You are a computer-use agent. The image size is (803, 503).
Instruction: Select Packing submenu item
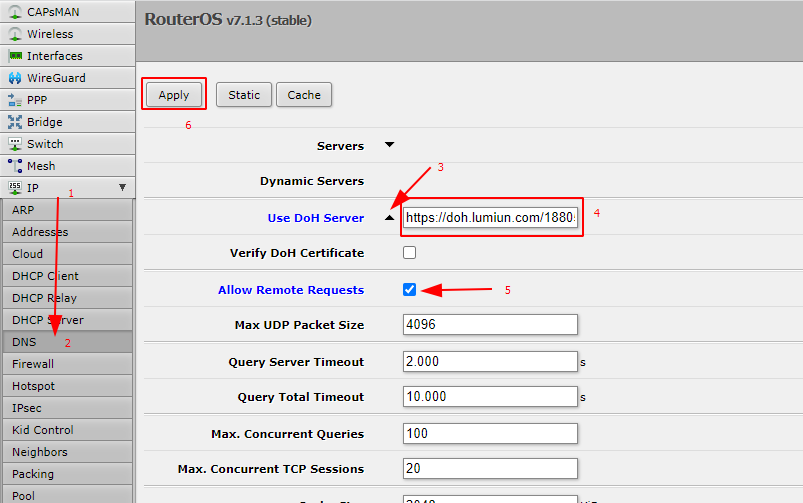pos(68,474)
